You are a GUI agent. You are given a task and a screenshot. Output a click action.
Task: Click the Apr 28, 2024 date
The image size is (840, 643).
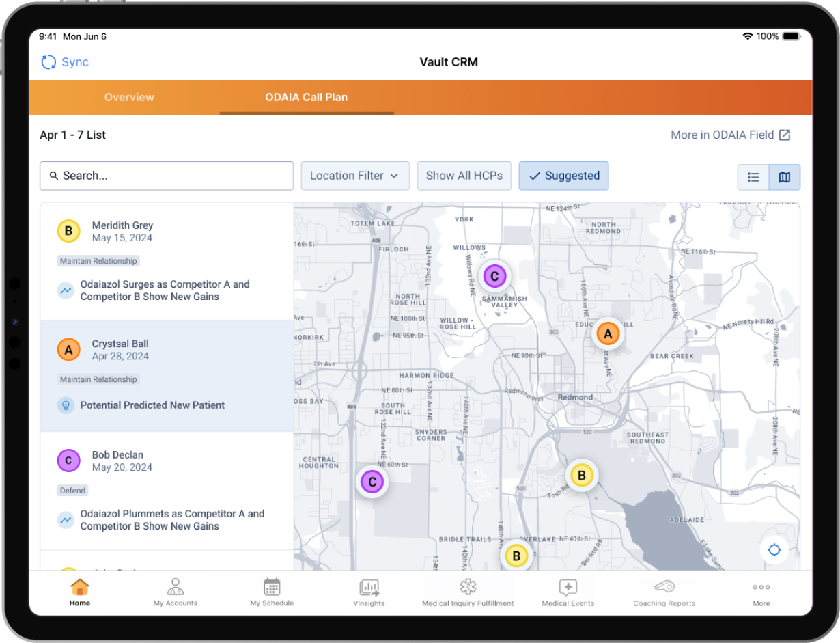(x=120, y=357)
